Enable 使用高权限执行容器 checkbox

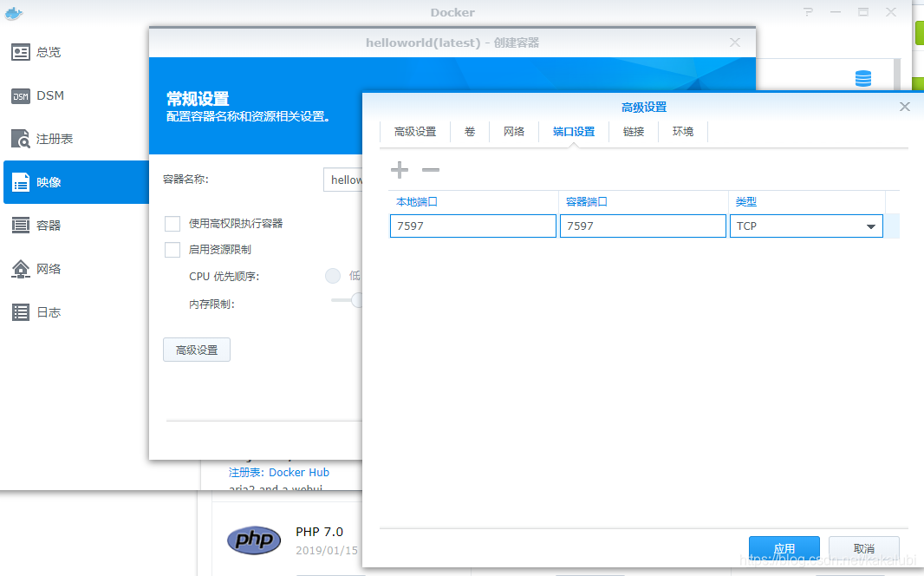pyautogui.click(x=172, y=224)
